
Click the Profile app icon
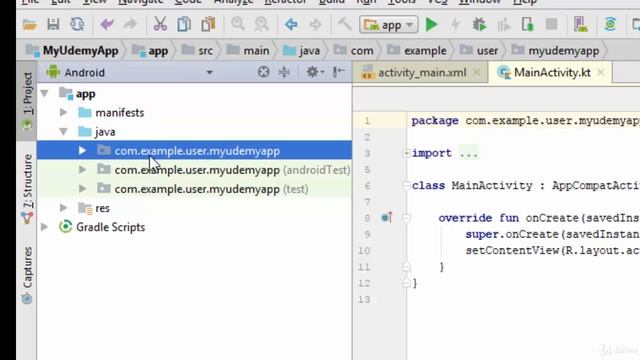point(504,25)
